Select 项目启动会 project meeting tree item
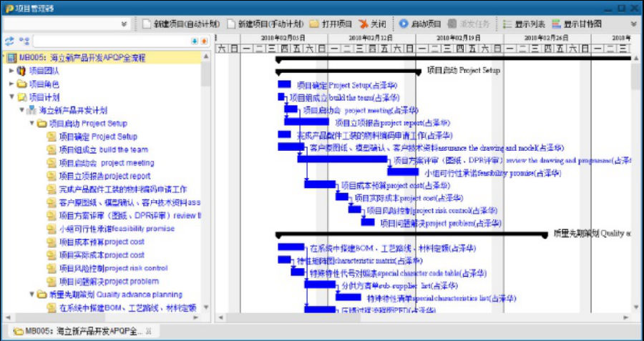Viewport: 644px width, 341px height. (107, 163)
